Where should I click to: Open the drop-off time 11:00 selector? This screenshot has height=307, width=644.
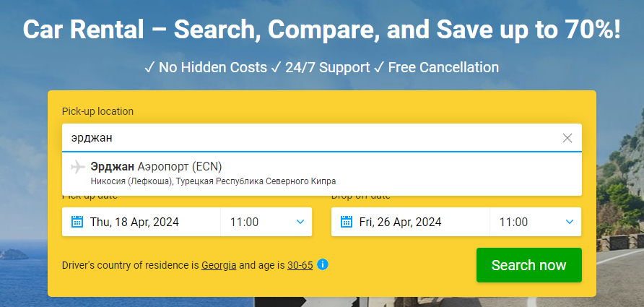[x=514, y=222]
